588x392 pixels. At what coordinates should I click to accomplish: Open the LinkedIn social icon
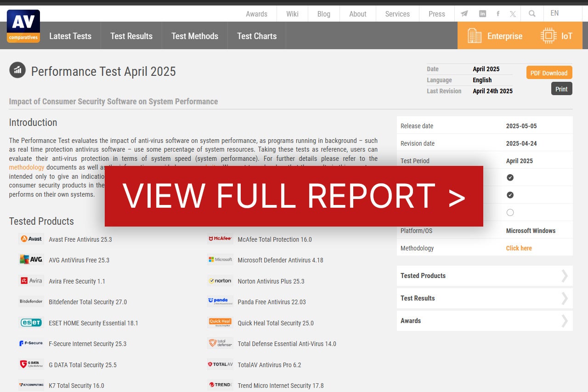[482, 14]
